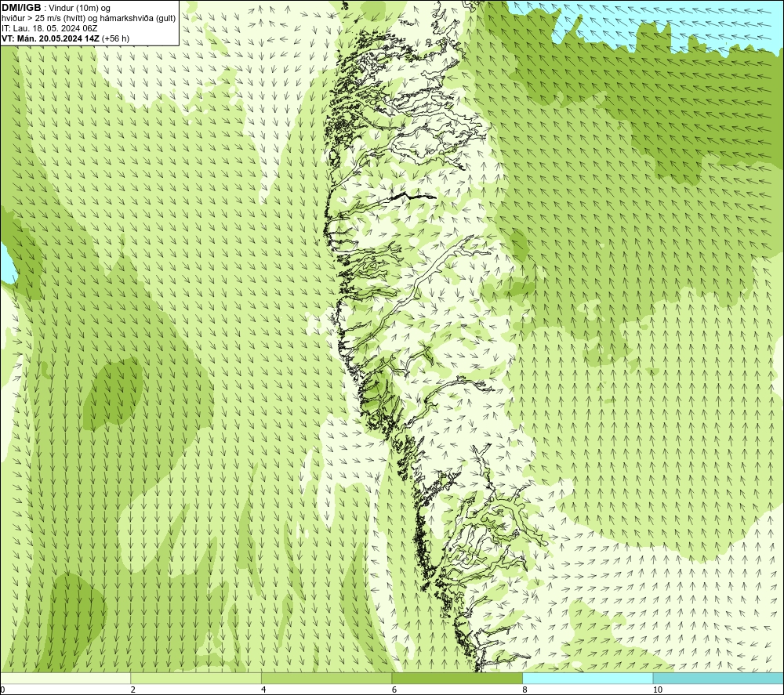Click the 'IT: Lau. 18. 05. 2024 06Z' line
The height and width of the screenshot is (695, 784).
(x=49, y=28)
